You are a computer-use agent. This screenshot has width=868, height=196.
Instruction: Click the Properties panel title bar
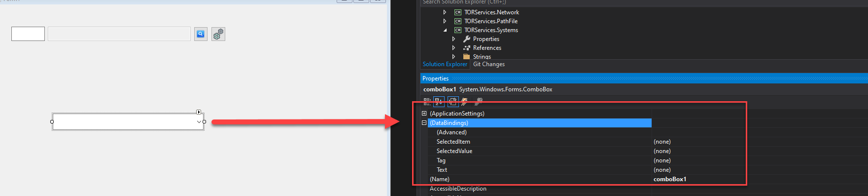point(644,78)
